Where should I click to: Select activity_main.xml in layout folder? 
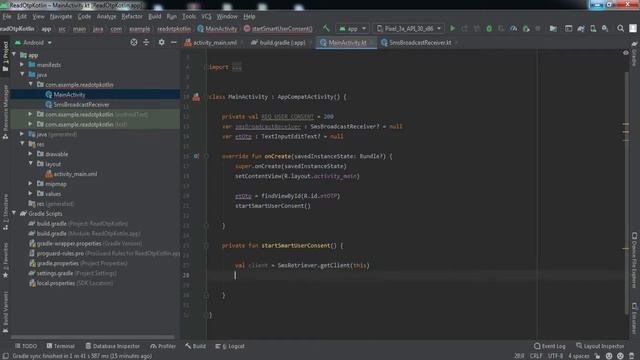pyautogui.click(x=76, y=174)
